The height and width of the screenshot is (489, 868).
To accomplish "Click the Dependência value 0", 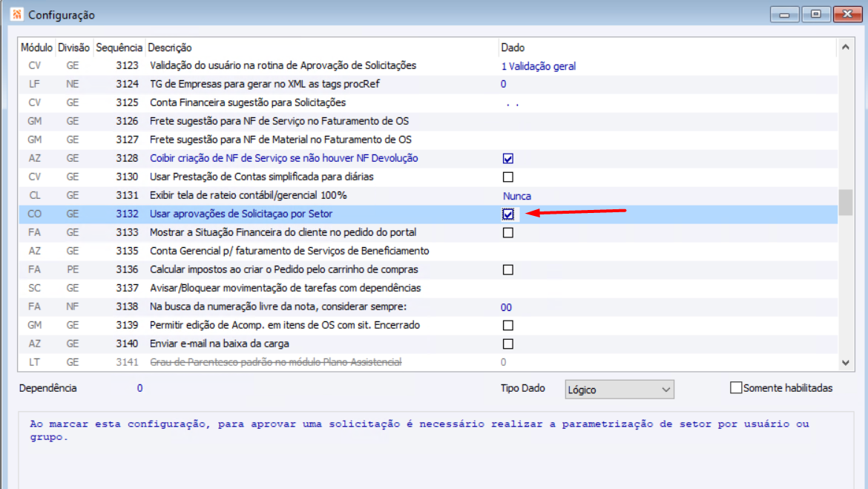I will coord(139,388).
